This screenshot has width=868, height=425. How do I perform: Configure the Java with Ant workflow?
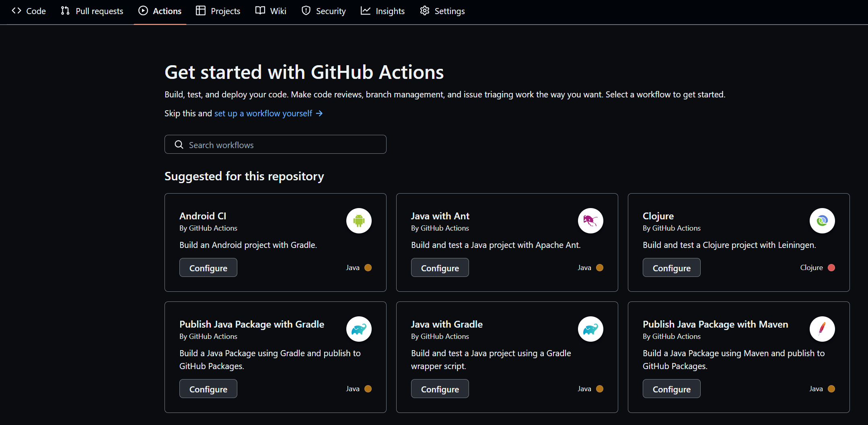(440, 268)
